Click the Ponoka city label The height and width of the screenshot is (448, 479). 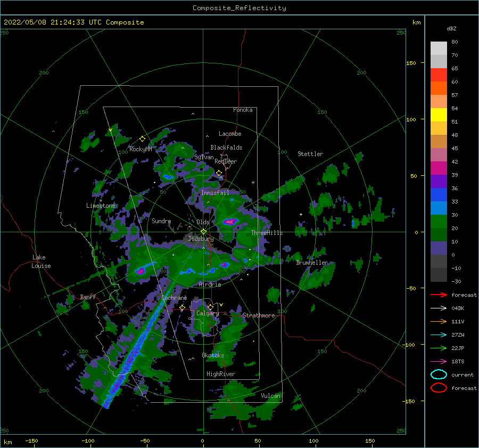pos(243,110)
